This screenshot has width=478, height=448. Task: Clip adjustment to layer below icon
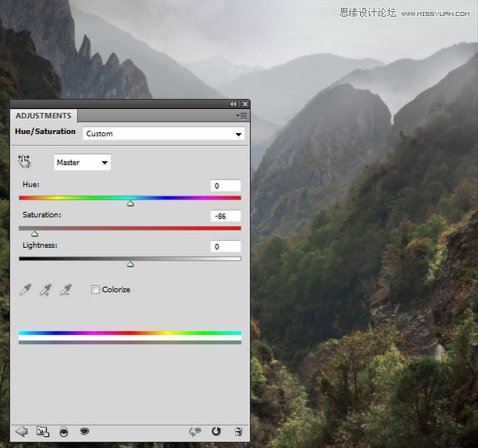[64, 432]
